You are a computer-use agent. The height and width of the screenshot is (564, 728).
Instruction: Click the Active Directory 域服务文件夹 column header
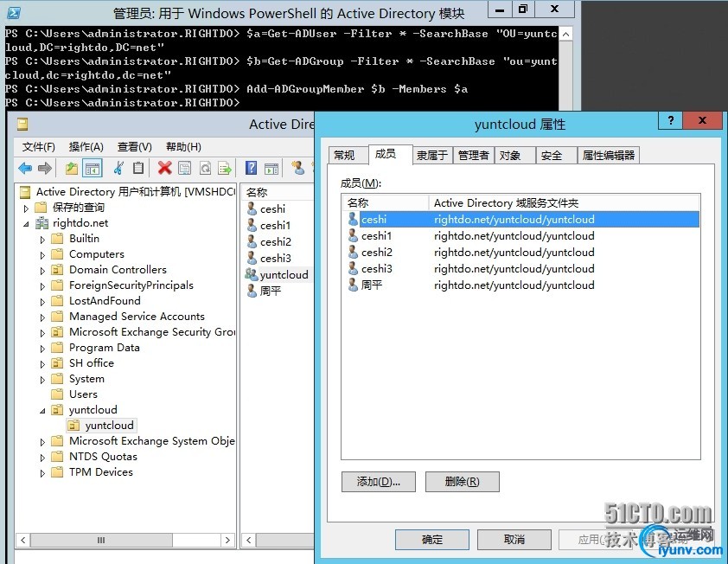point(564,203)
